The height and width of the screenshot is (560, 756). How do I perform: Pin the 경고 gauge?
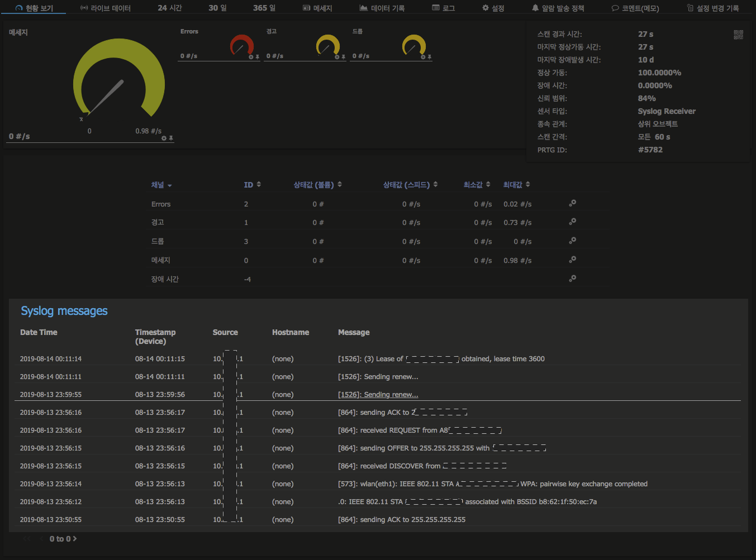coord(344,57)
